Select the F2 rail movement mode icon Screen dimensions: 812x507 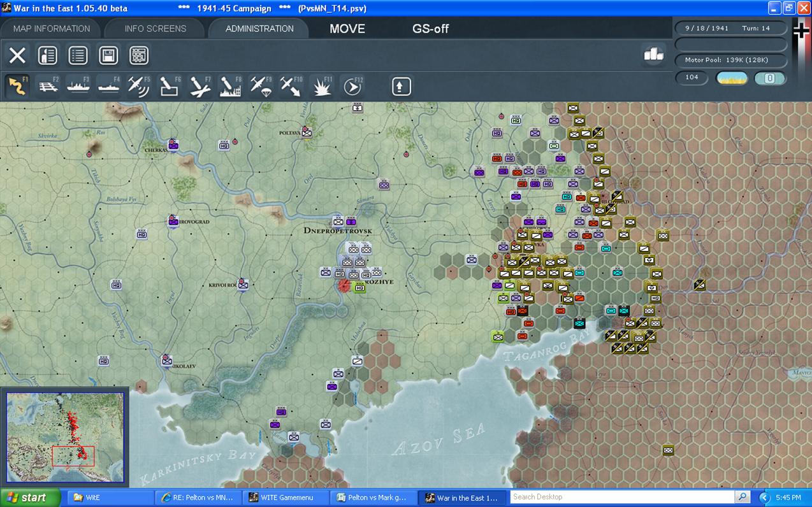click(48, 86)
